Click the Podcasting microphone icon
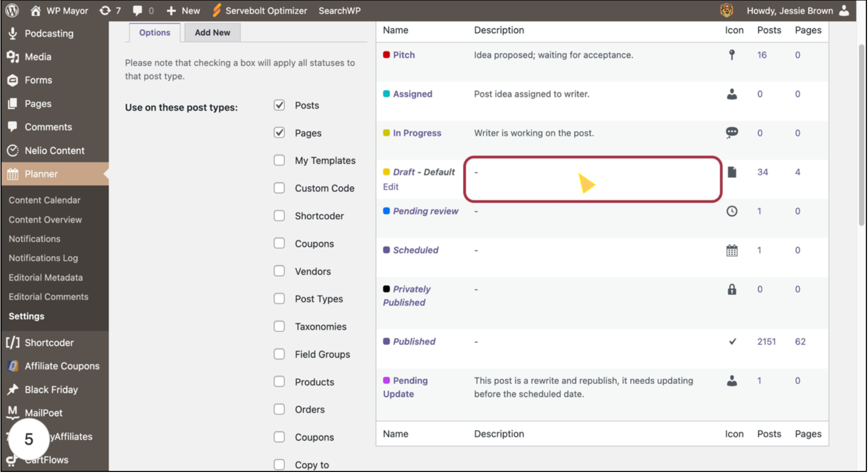This screenshot has width=868, height=474. [x=13, y=33]
